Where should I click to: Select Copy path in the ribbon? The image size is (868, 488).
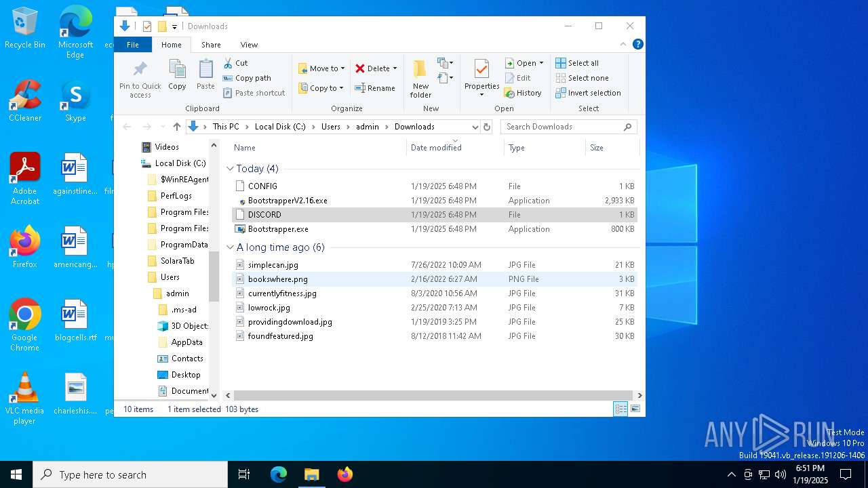pos(247,78)
